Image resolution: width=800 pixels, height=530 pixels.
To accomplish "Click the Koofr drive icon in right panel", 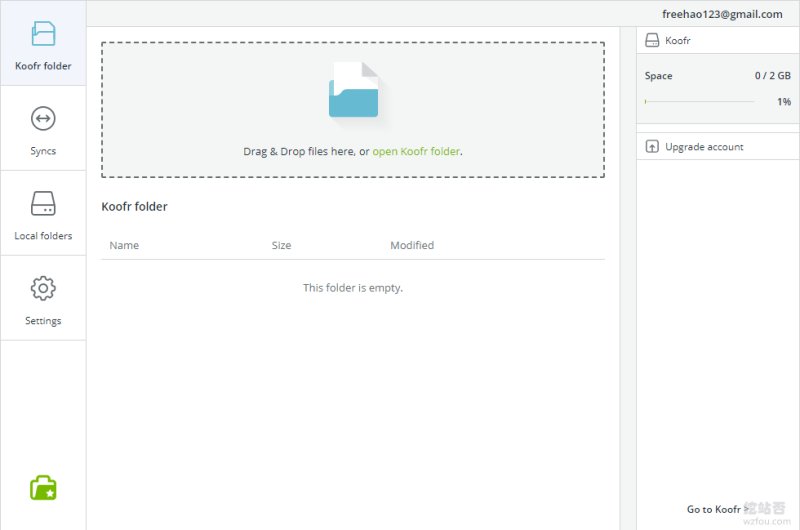I will 652,40.
